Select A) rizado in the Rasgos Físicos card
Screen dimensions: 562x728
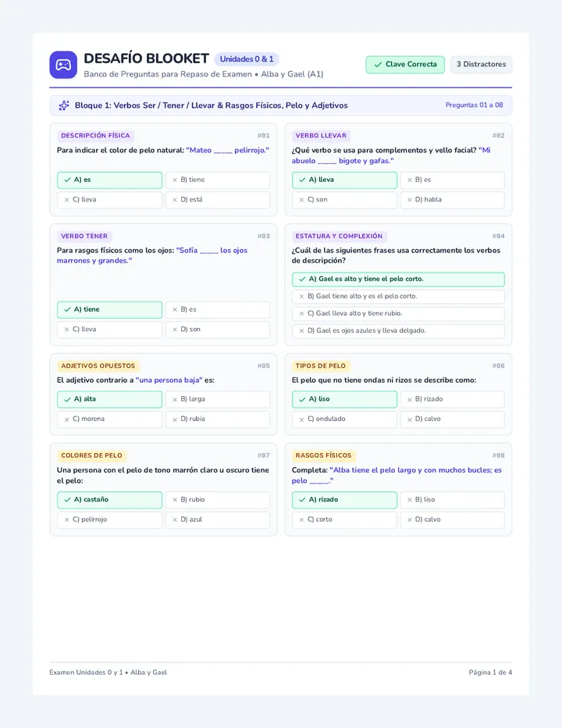click(x=344, y=500)
